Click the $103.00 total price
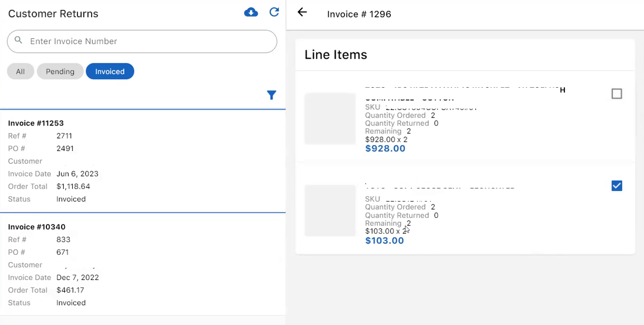This screenshot has height=325, width=644. (x=384, y=241)
